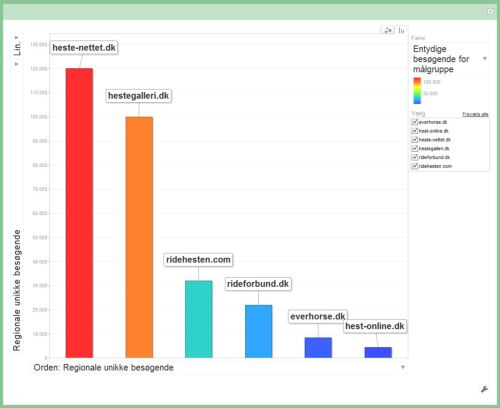Viewport: 500px width, 408px height.
Task: Select the red heste-nettet.dk bar
Action: [79, 213]
